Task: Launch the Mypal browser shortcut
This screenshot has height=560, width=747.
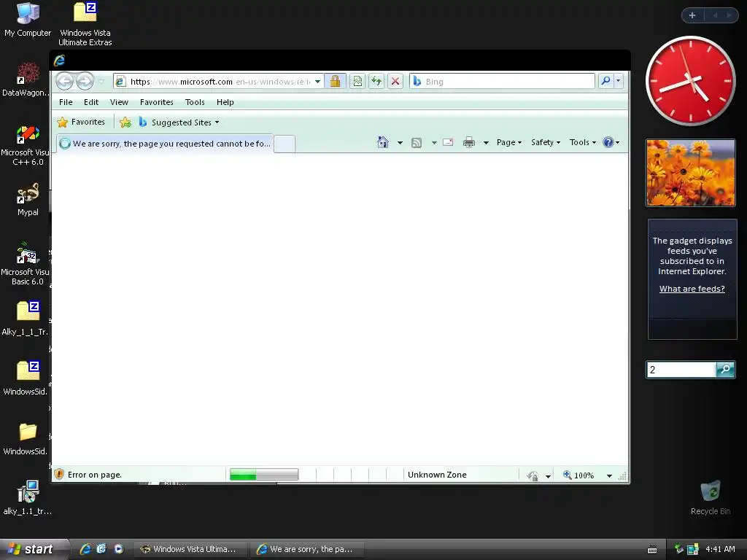Action: click(28, 200)
